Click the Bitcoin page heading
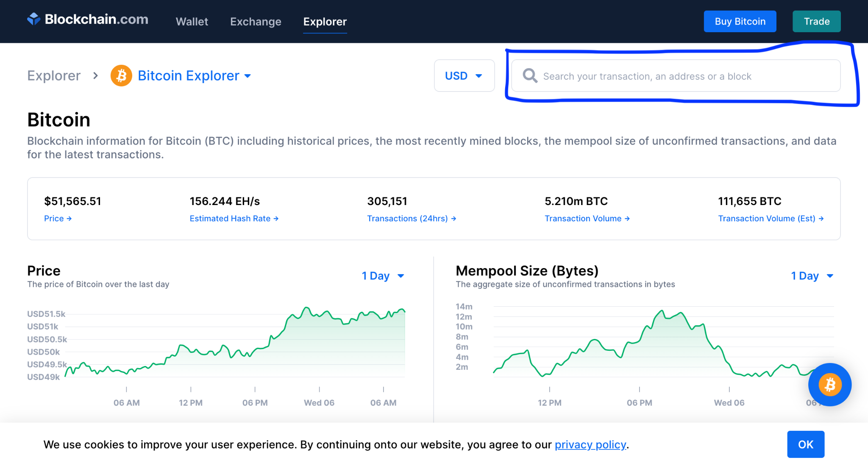Image resolution: width=868 pixels, height=466 pixels. tap(59, 120)
